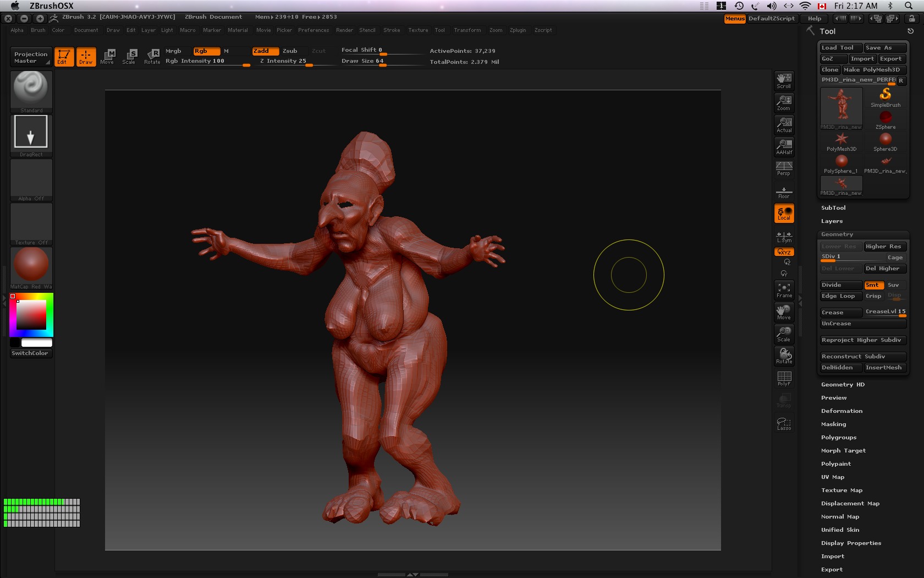The height and width of the screenshot is (578, 924).
Task: Open the Stroke menu
Action: tap(392, 30)
